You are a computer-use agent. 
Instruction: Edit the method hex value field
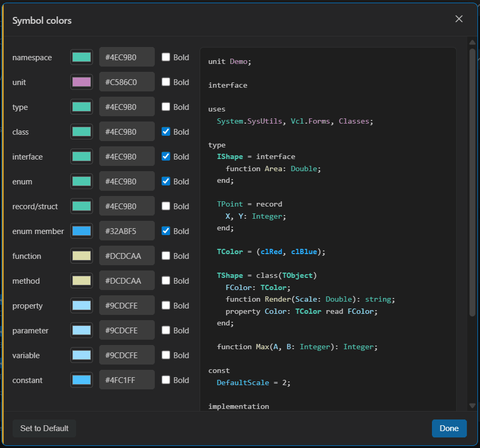127,280
